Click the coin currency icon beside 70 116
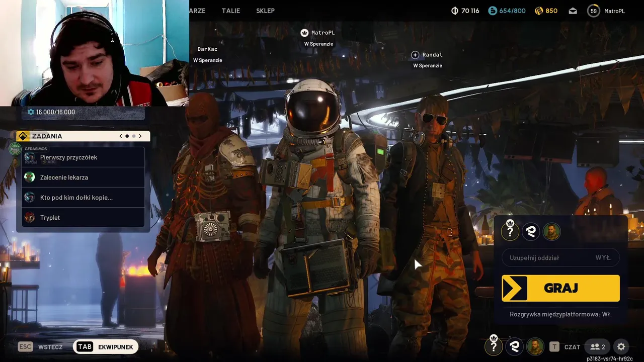 (x=455, y=11)
